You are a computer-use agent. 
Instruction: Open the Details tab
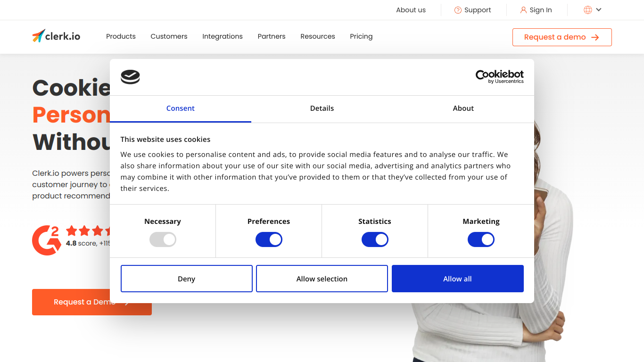pos(322,108)
